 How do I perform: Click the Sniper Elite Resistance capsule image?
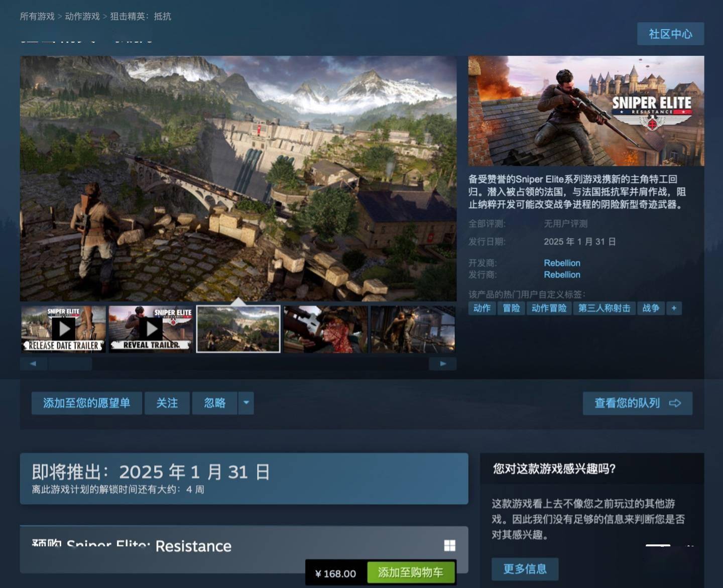click(x=586, y=110)
